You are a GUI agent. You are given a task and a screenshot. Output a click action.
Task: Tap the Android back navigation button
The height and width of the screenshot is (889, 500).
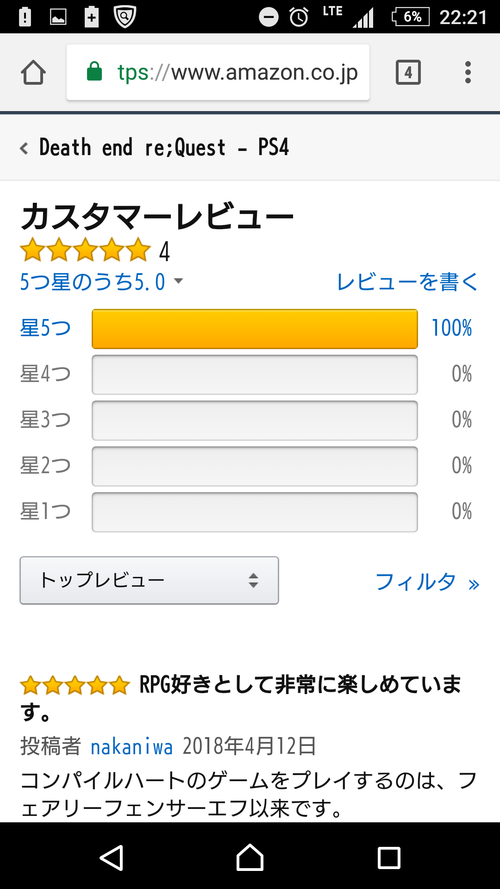pyautogui.click(x=111, y=857)
